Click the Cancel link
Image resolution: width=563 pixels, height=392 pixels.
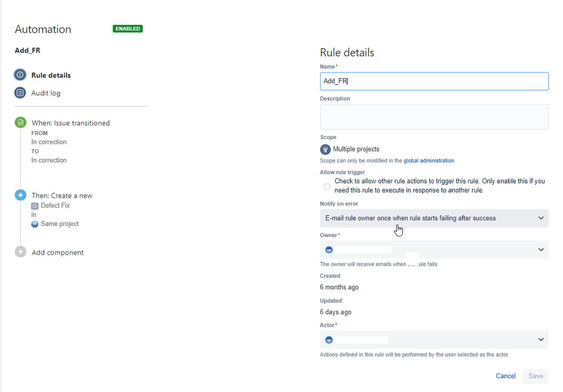(506, 376)
